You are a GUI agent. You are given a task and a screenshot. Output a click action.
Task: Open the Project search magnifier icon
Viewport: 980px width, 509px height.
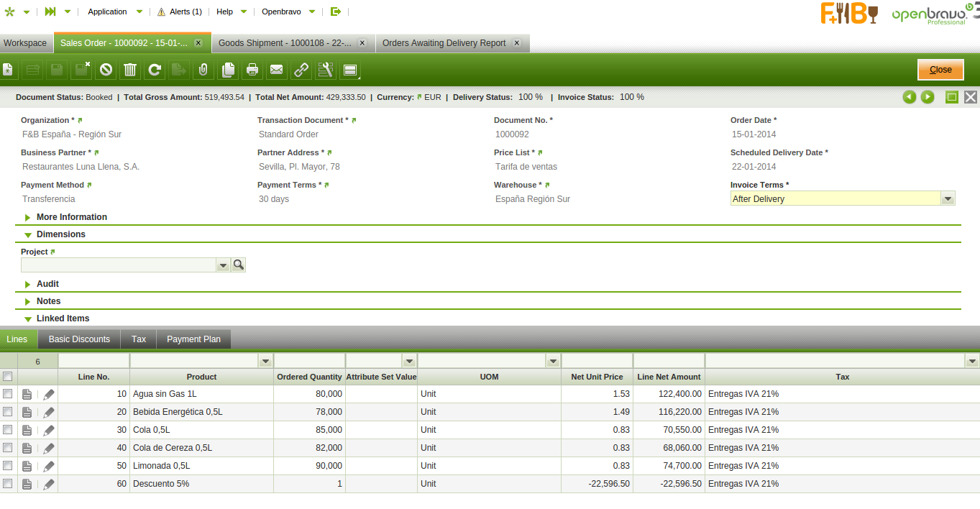(x=239, y=265)
